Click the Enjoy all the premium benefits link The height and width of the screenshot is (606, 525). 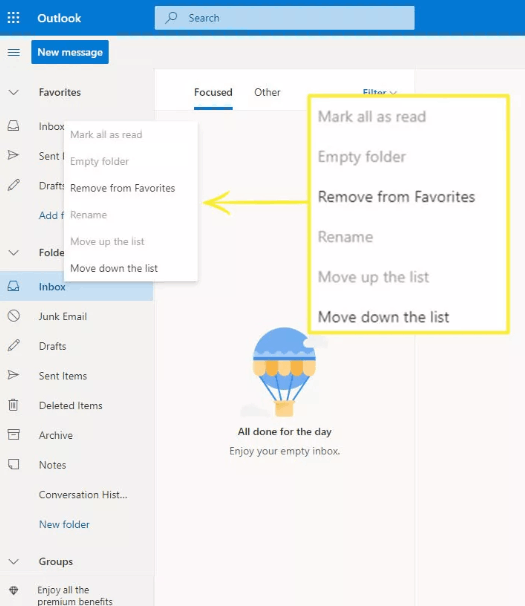pyautogui.click(x=75, y=595)
